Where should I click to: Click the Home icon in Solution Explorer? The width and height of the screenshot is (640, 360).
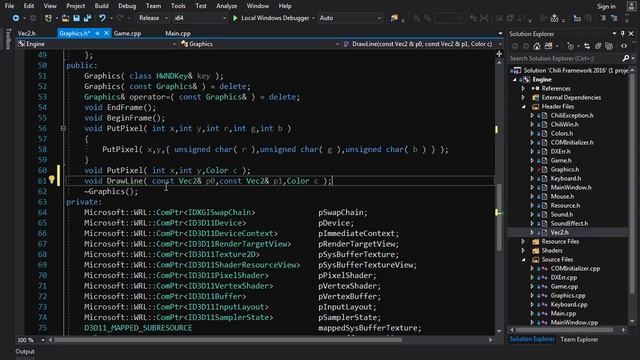[537, 46]
